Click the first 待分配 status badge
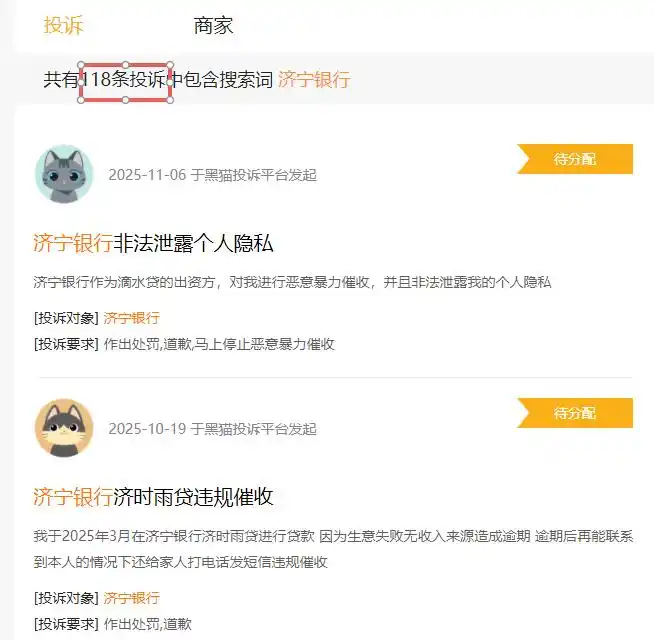654x640 pixels. point(575,159)
